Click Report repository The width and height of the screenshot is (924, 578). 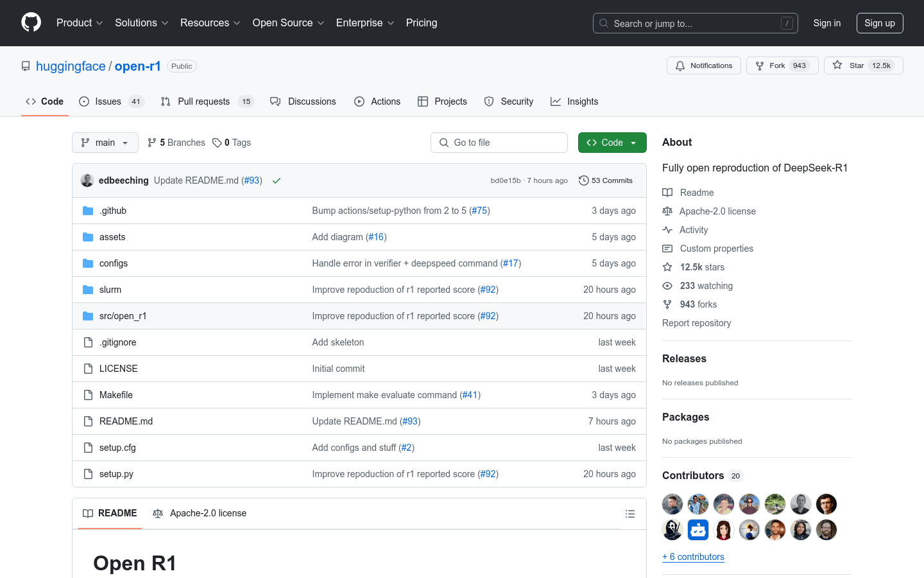[696, 323]
